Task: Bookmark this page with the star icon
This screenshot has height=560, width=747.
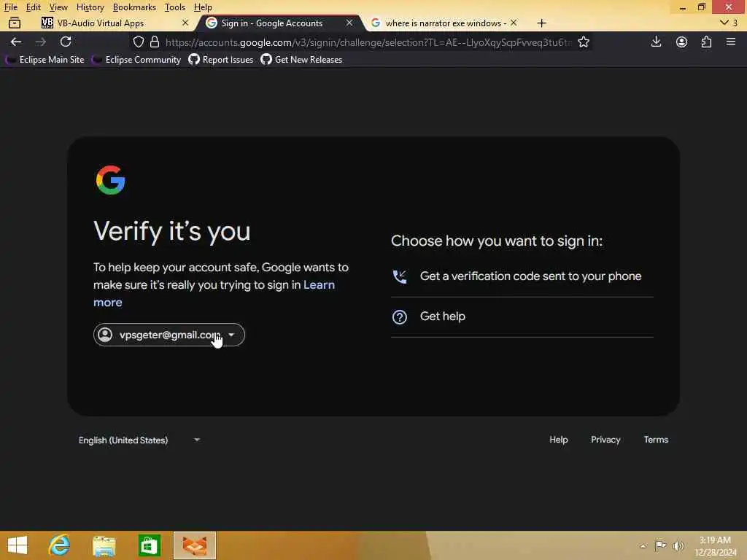Action: [584, 42]
